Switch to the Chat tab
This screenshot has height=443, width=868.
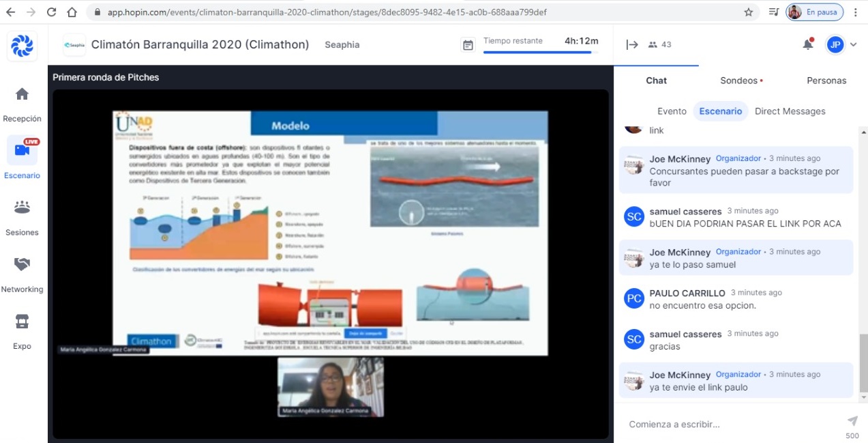tap(656, 81)
